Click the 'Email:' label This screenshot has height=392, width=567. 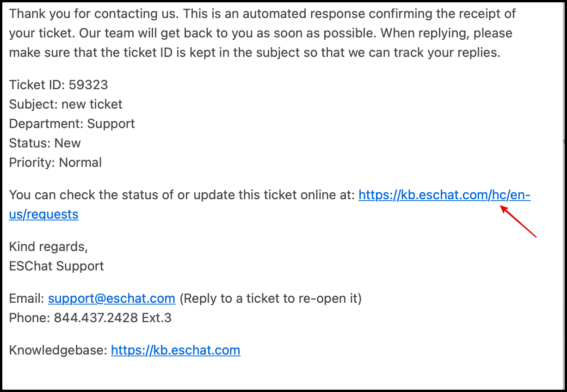tap(27, 298)
